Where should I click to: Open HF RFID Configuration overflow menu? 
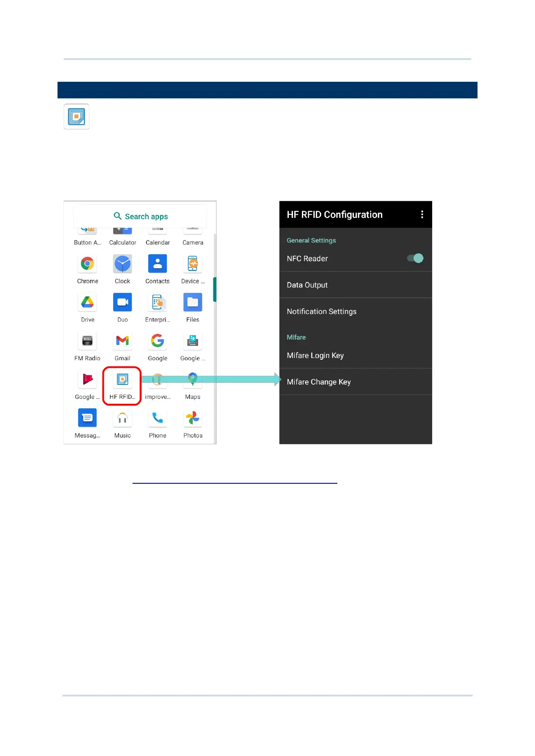click(x=422, y=215)
